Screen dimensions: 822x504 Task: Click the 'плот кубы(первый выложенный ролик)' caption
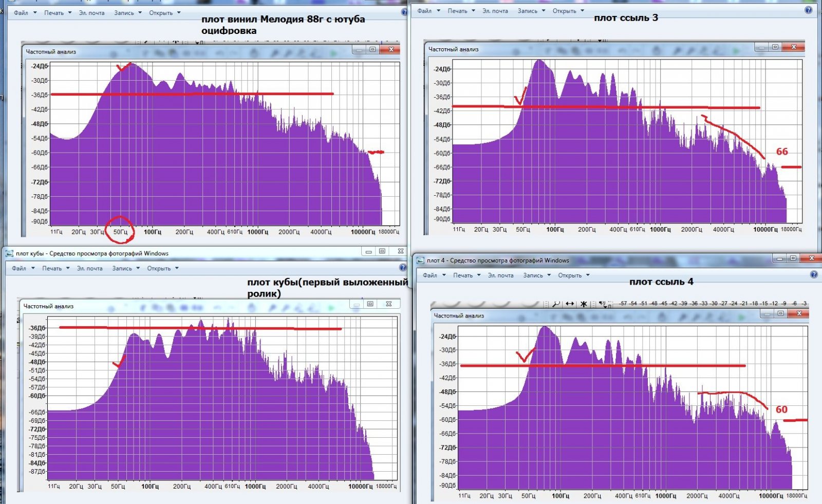[327, 288]
